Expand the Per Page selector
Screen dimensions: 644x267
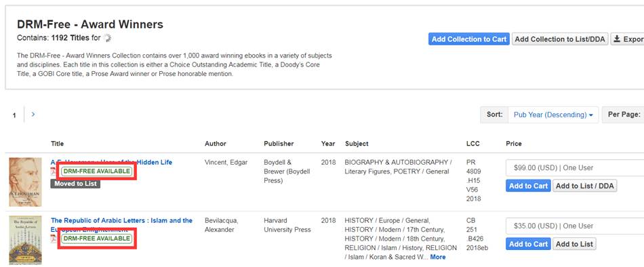click(623, 115)
